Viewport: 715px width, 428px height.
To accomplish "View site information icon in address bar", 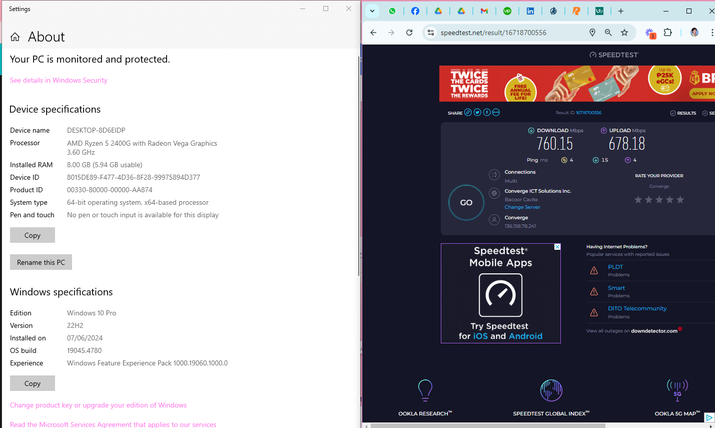I will (430, 32).
